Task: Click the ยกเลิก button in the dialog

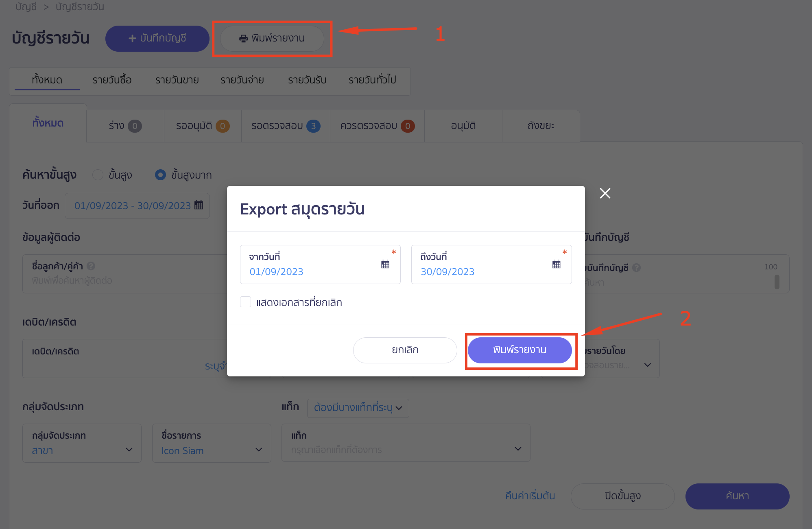Action: pyautogui.click(x=405, y=350)
